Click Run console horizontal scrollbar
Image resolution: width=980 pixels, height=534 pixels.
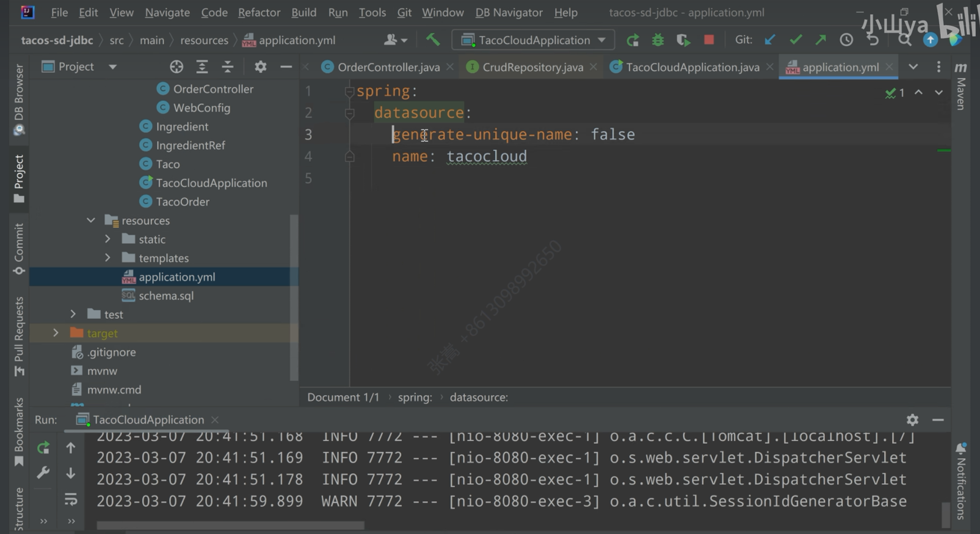(x=230, y=525)
